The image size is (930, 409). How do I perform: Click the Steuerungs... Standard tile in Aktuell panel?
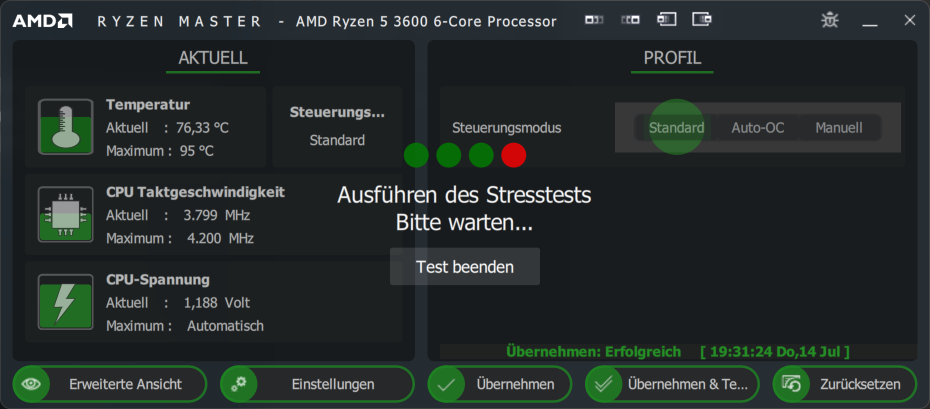tap(337, 126)
